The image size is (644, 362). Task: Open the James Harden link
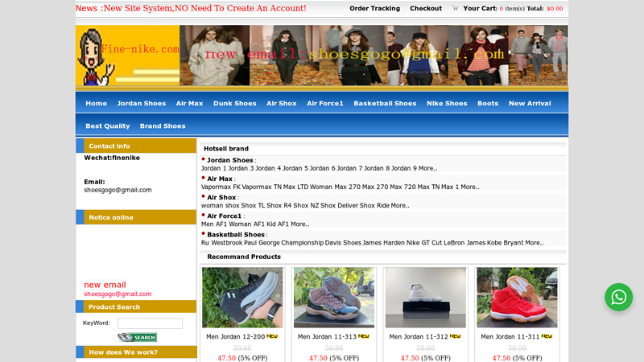click(x=384, y=243)
